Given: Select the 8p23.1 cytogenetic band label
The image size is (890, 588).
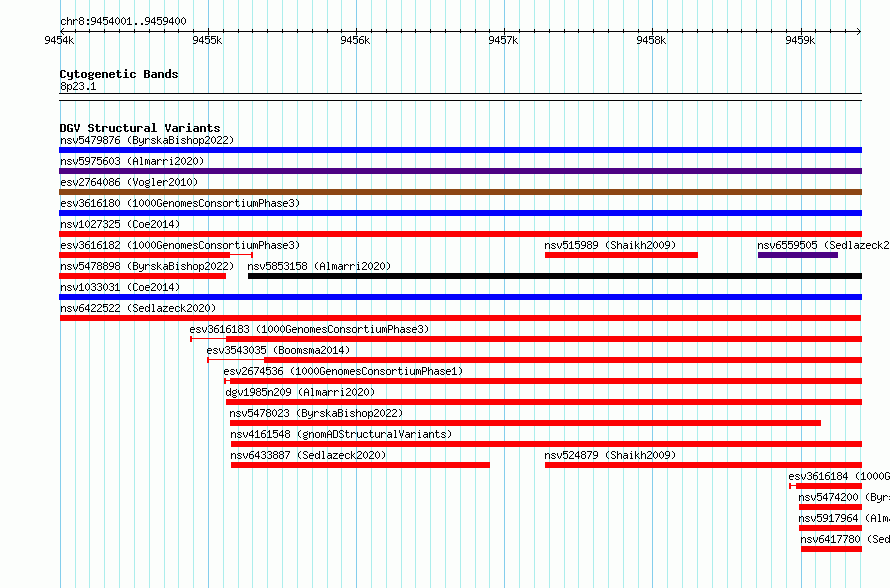Looking at the screenshot, I should [x=78, y=86].
